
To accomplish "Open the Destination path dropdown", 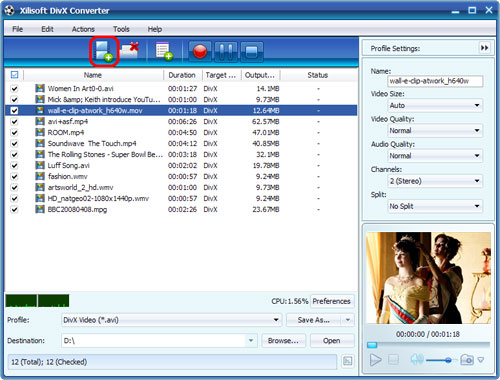I will pyautogui.click(x=251, y=341).
